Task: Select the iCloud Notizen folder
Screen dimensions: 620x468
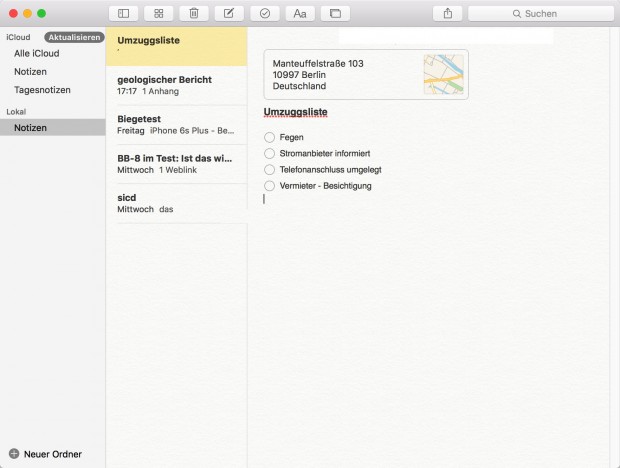Action: [30, 72]
